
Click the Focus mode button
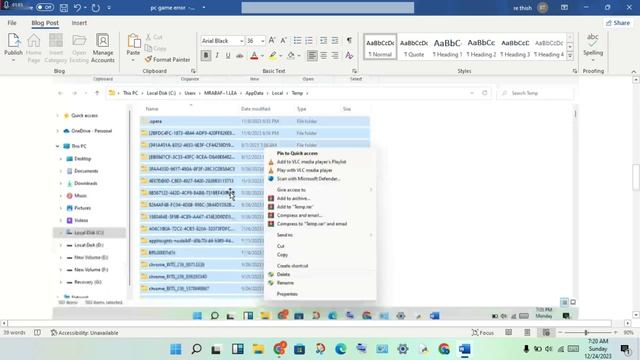click(x=482, y=333)
